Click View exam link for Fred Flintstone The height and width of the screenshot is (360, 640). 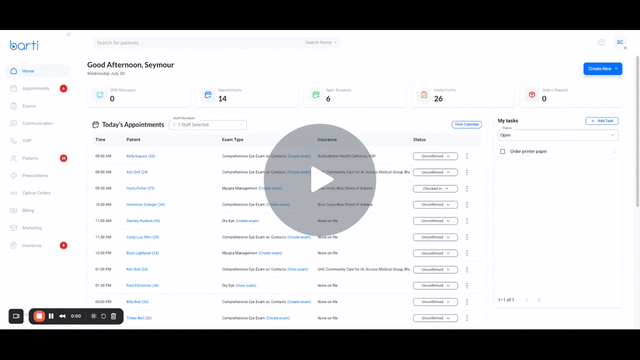pyautogui.click(x=246, y=286)
